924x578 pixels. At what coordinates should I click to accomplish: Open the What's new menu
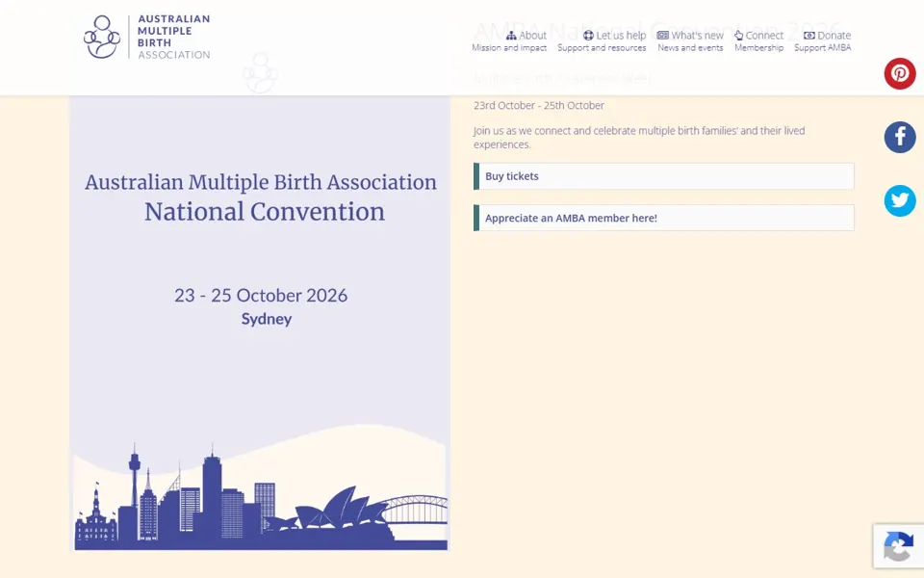pos(690,41)
